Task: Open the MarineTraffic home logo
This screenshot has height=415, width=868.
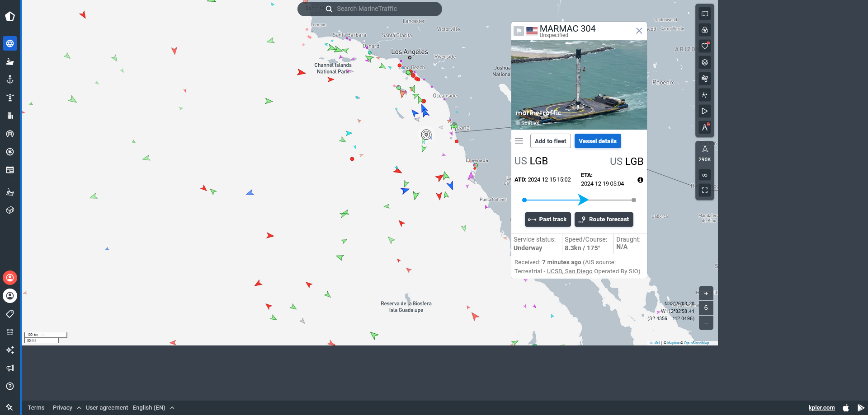Action: click(10, 17)
